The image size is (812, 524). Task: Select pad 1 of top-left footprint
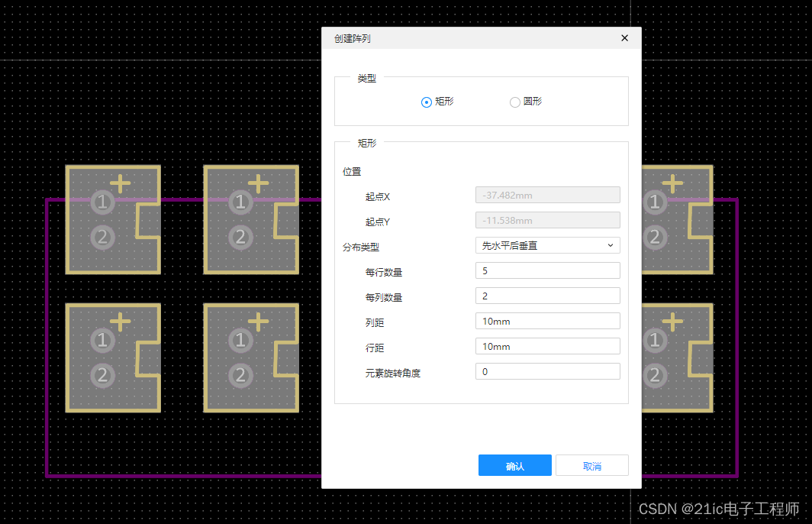102,202
